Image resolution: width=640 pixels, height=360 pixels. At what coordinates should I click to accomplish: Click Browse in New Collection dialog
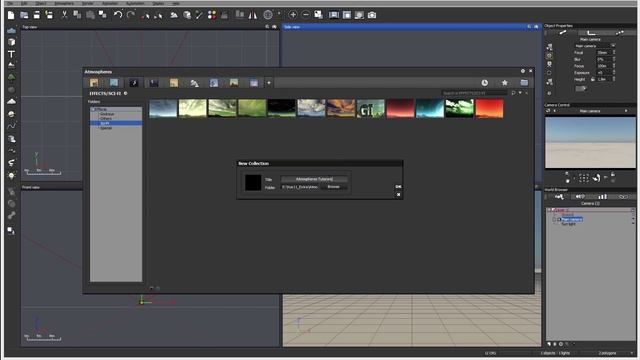(x=333, y=187)
